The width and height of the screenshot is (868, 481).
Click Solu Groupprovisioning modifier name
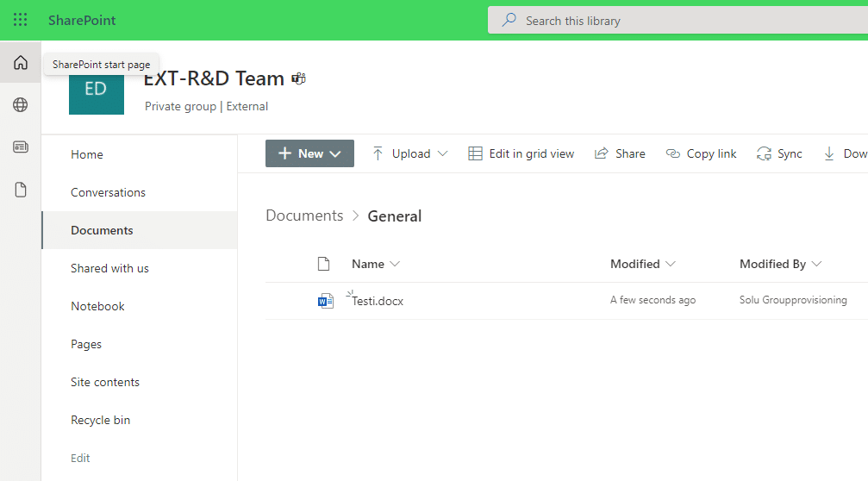click(793, 300)
